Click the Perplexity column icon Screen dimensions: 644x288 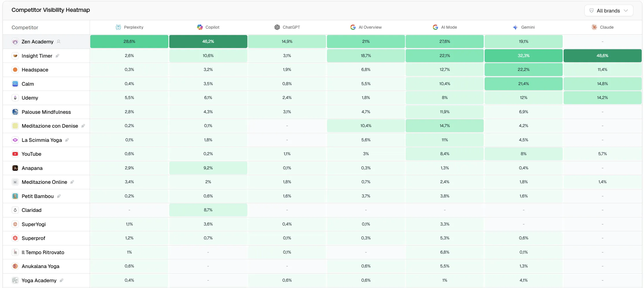point(118,27)
